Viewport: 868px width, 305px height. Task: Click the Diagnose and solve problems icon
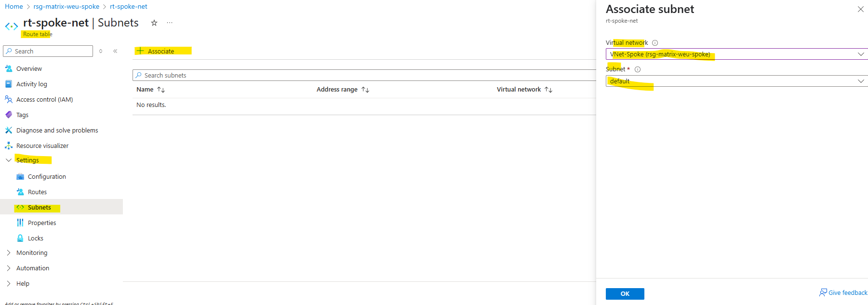[x=9, y=130]
